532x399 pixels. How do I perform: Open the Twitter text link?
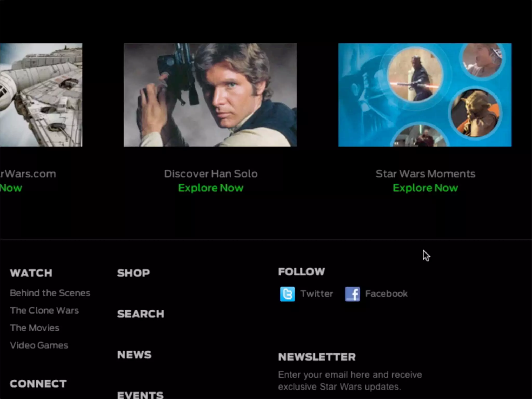316,294
